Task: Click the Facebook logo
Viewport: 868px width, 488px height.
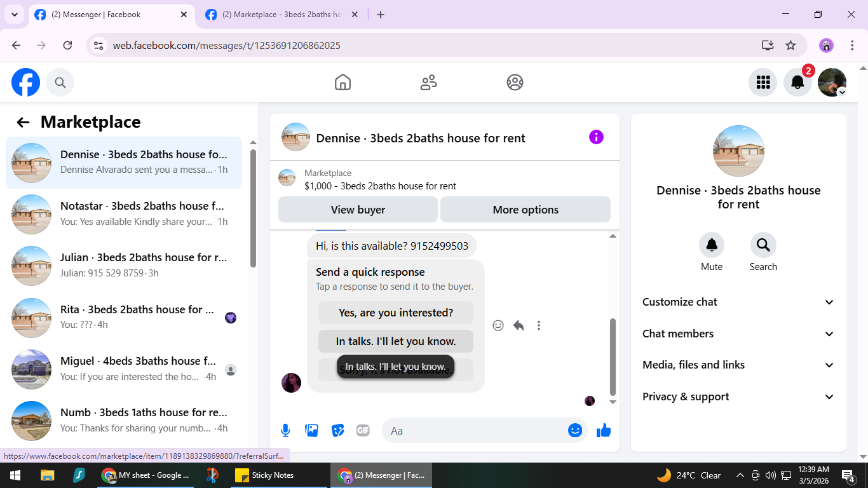Action: pyautogui.click(x=26, y=83)
